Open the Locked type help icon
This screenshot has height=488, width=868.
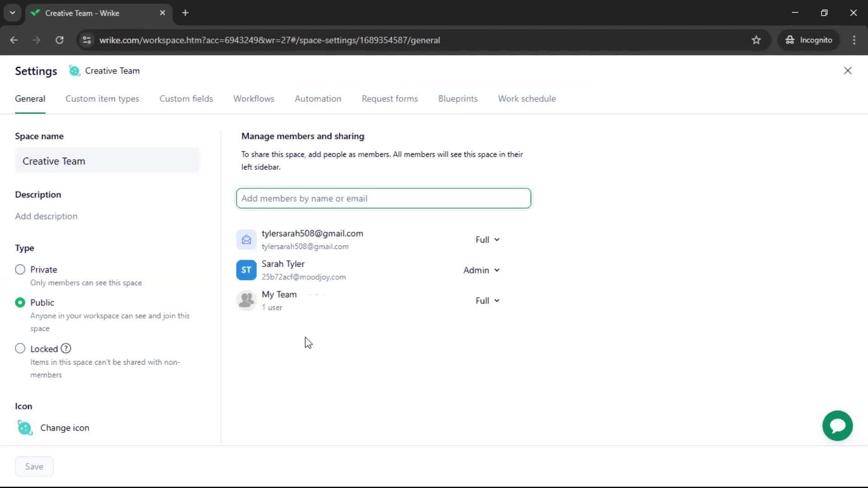tap(66, 348)
